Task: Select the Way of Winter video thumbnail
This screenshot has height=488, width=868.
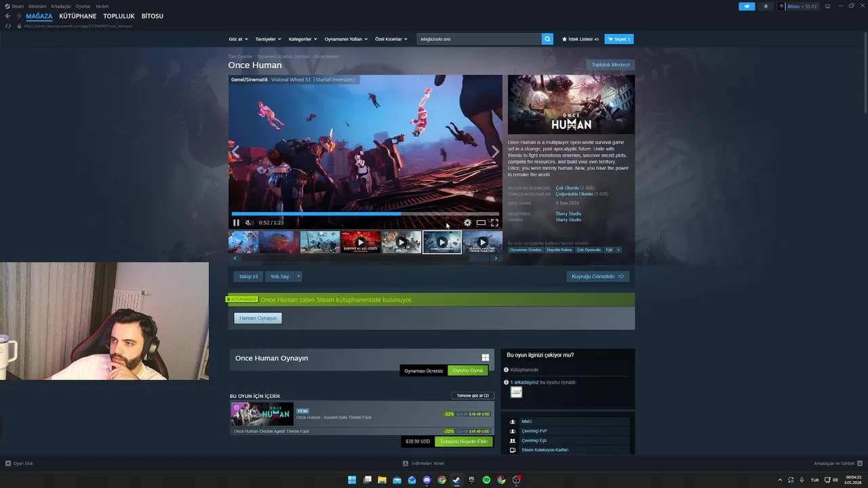Action: pos(401,242)
